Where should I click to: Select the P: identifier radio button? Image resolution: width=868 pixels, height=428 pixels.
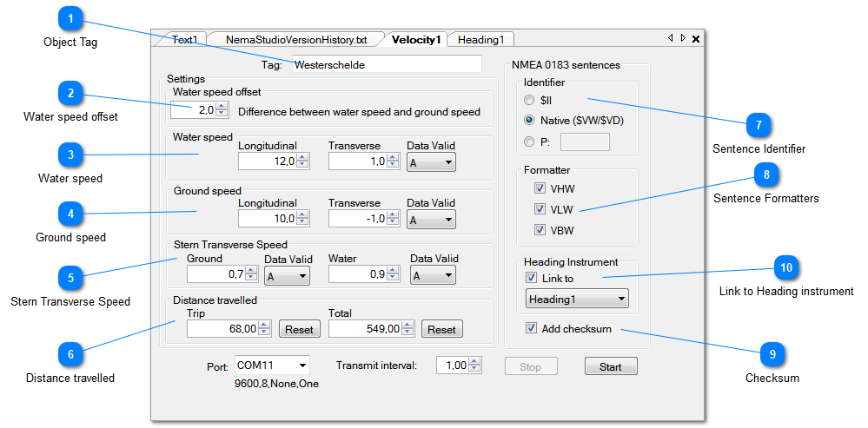[x=529, y=142]
